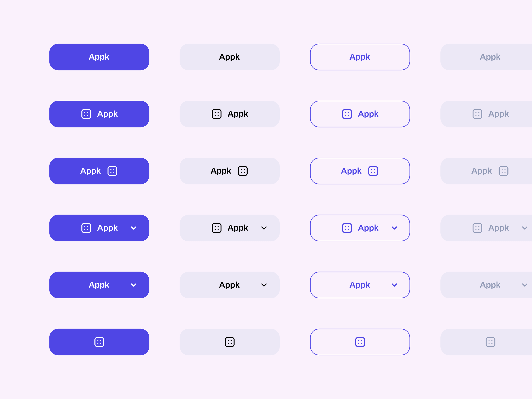Click icon in the outlined icon-only button
The height and width of the screenshot is (399, 532).
click(360, 342)
